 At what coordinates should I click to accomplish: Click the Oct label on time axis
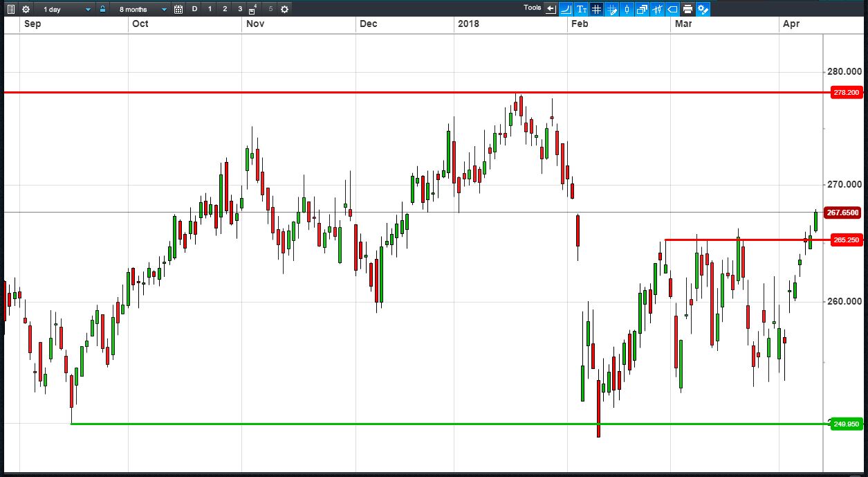(140, 24)
